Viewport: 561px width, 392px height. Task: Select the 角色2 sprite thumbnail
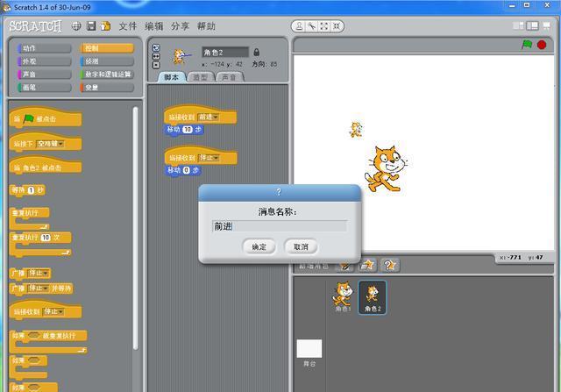pyautogui.click(x=372, y=297)
